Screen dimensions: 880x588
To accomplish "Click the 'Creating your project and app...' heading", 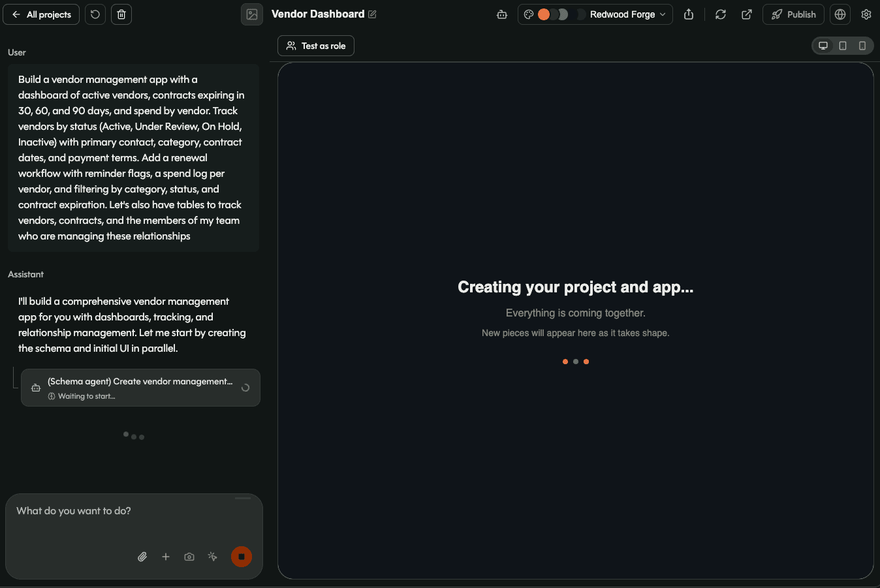I will click(x=576, y=287).
